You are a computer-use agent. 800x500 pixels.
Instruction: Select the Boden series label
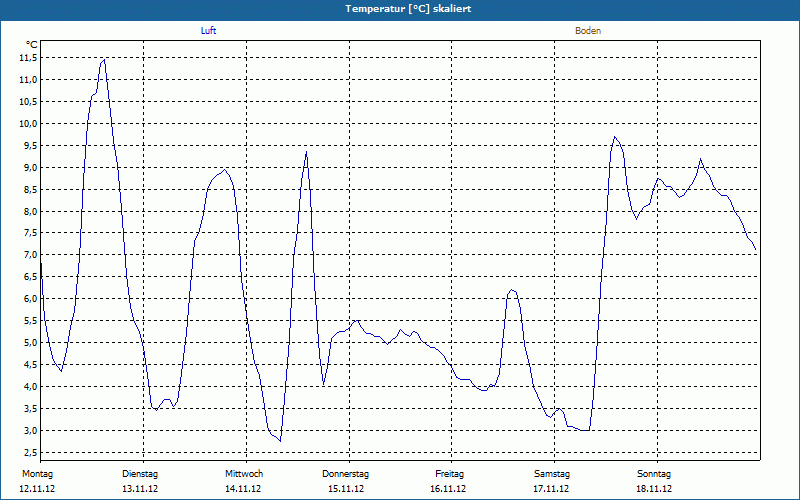[x=588, y=31]
